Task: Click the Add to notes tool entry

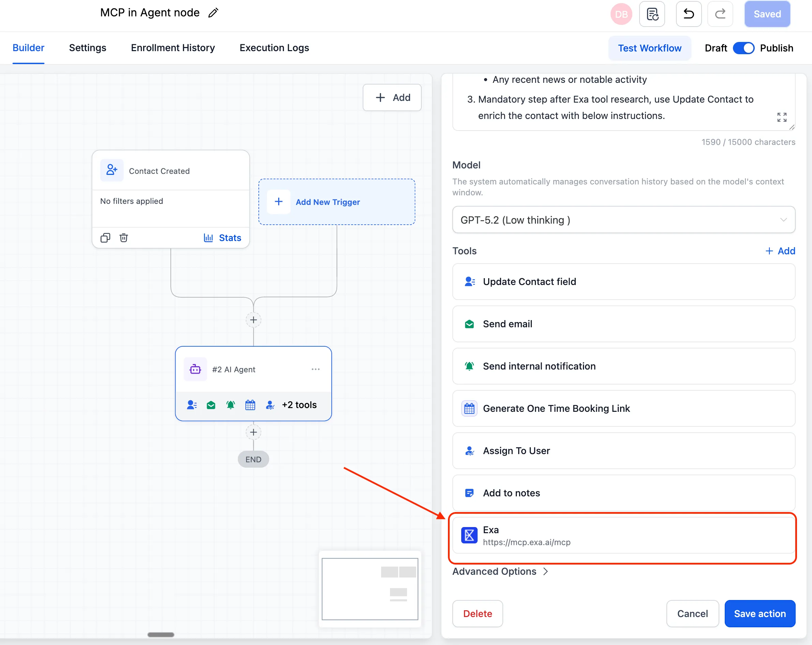Action: click(511, 493)
